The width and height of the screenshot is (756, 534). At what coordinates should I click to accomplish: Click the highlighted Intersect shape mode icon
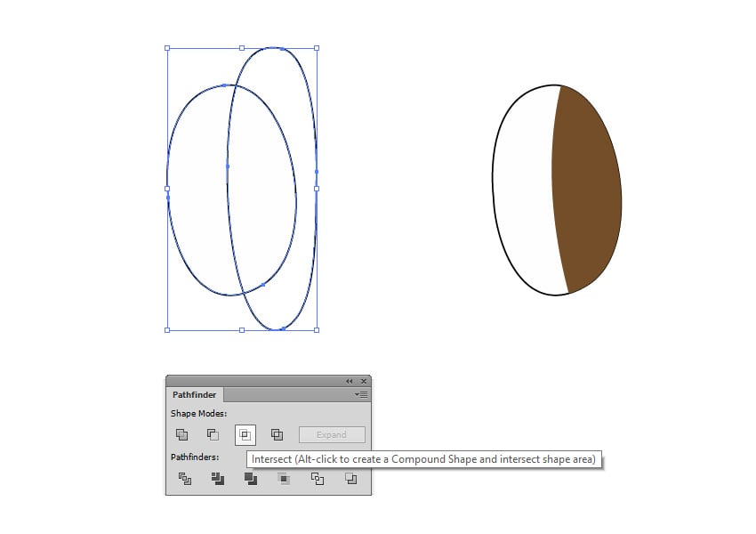[x=247, y=434]
